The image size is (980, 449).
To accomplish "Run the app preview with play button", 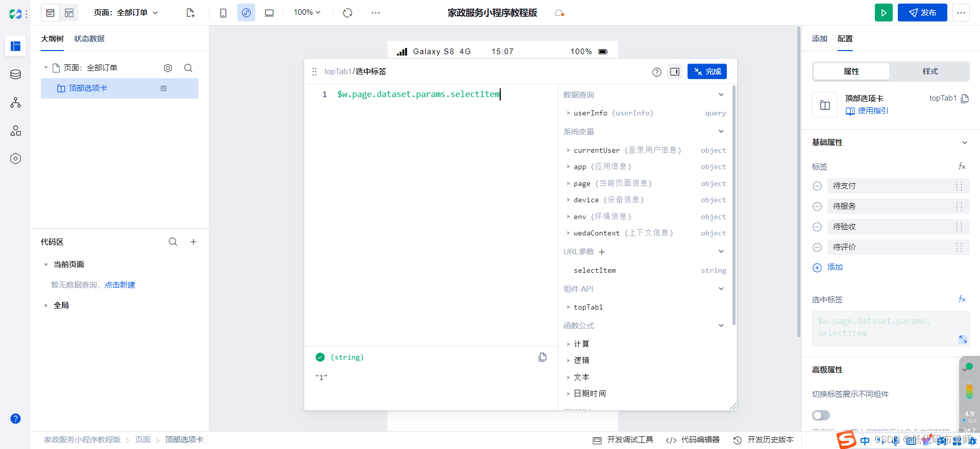I will click(884, 13).
